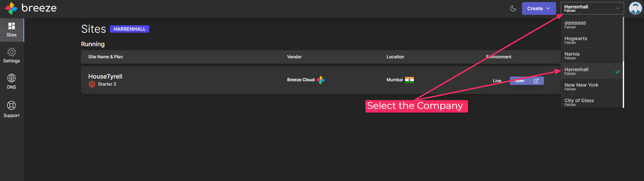The width and height of the screenshot is (644, 181).
Task: Go to DNS globe icon
Action: (11, 82)
